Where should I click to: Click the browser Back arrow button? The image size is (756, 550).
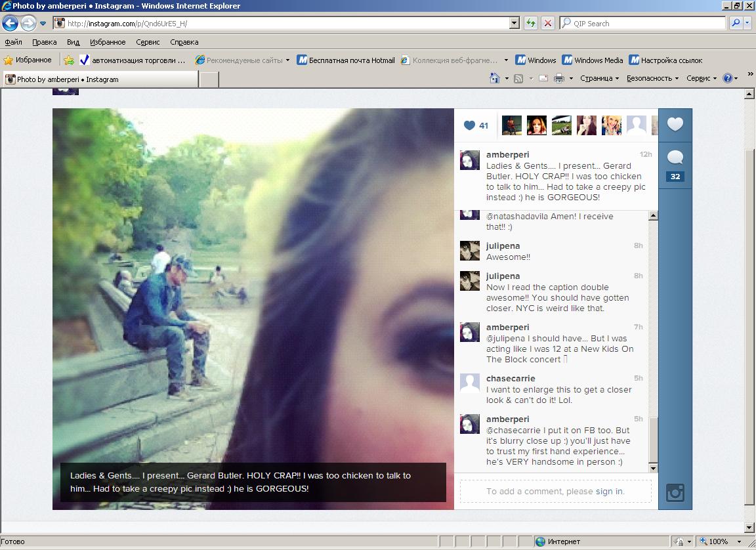point(10,24)
